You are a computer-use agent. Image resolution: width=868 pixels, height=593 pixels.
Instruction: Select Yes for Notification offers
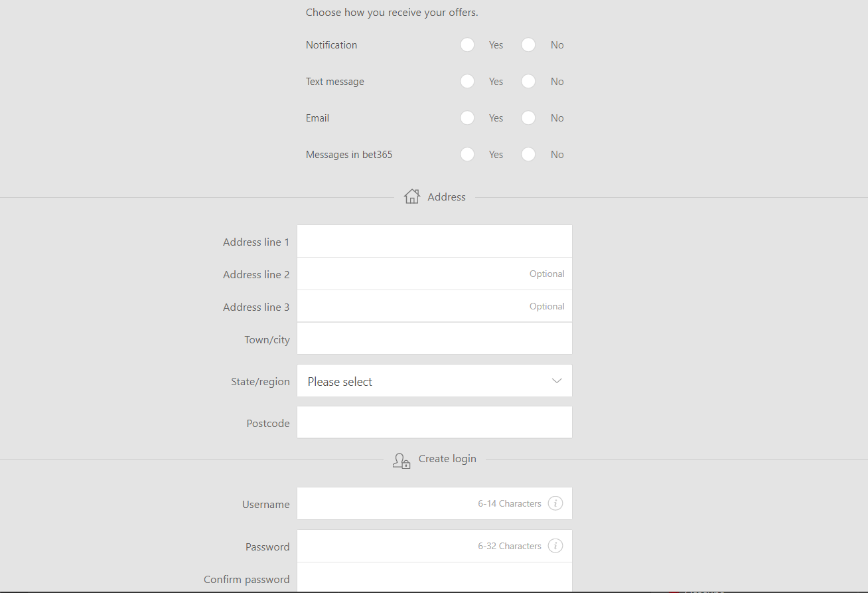pos(467,44)
